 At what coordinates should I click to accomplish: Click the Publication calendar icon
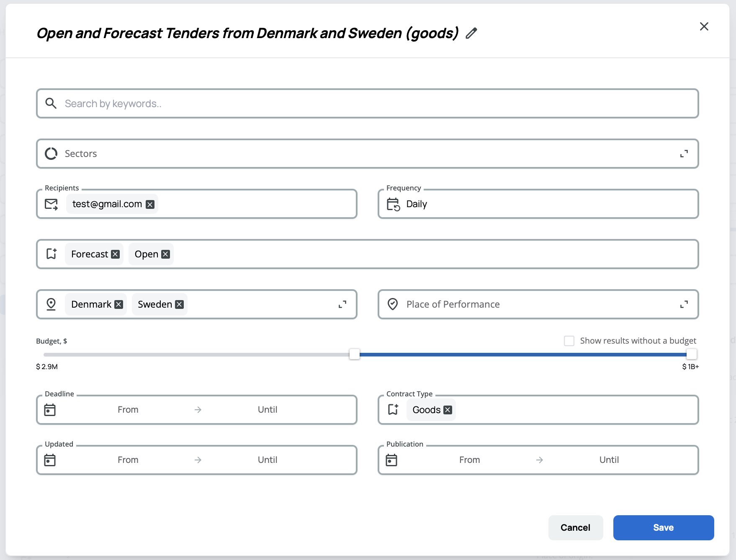pyautogui.click(x=391, y=460)
